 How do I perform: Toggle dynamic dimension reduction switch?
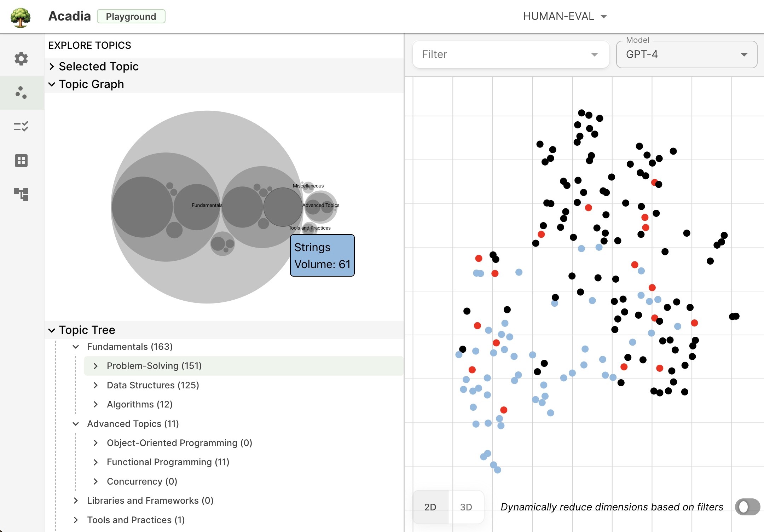(747, 507)
